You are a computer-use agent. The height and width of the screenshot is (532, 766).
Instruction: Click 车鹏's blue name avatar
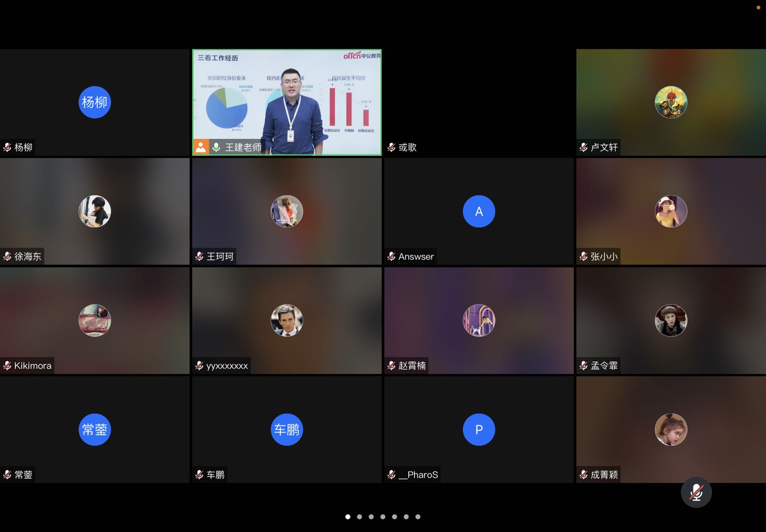(x=287, y=430)
